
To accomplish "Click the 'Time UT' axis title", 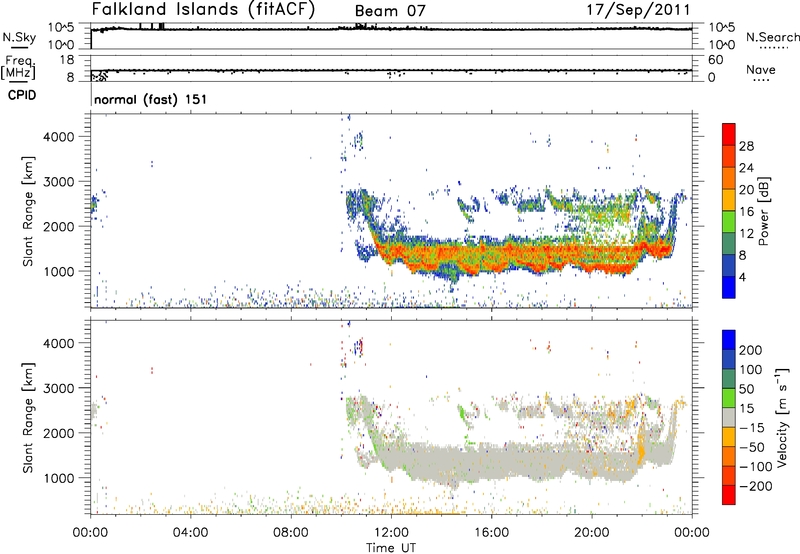I will 391,547.
